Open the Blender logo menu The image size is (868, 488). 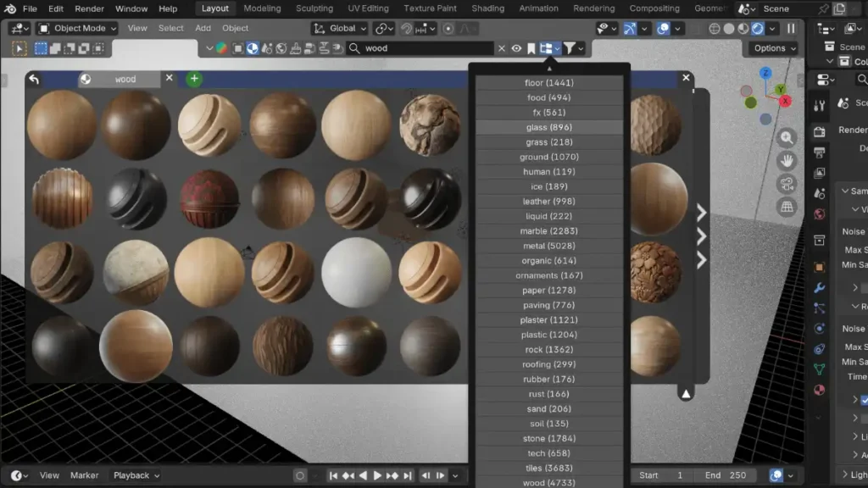click(10, 8)
